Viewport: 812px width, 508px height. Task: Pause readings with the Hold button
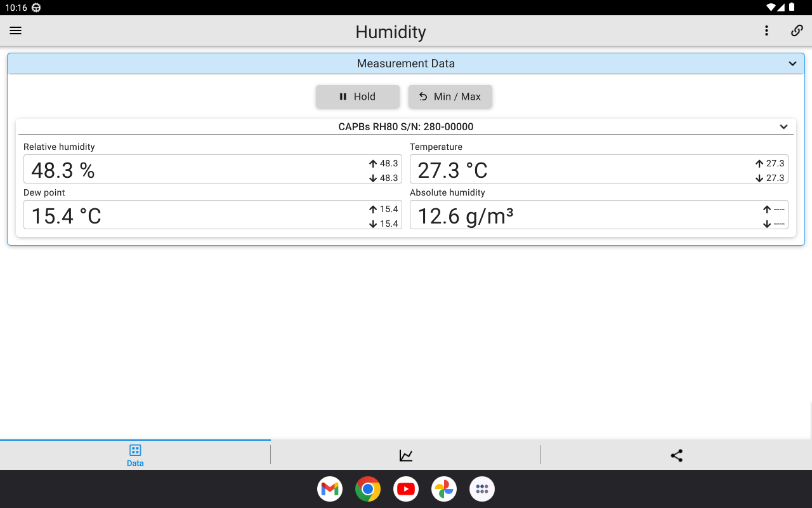pyautogui.click(x=358, y=97)
